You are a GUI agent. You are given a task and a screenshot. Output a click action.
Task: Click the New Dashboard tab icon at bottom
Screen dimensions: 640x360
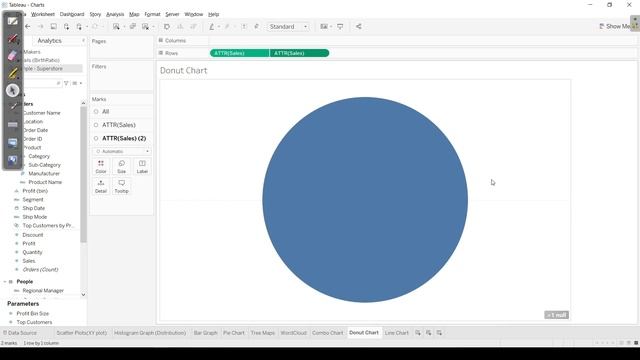click(429, 333)
